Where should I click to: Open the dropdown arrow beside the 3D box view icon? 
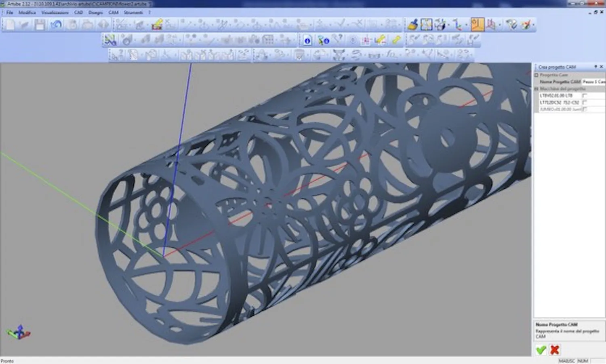point(448,25)
